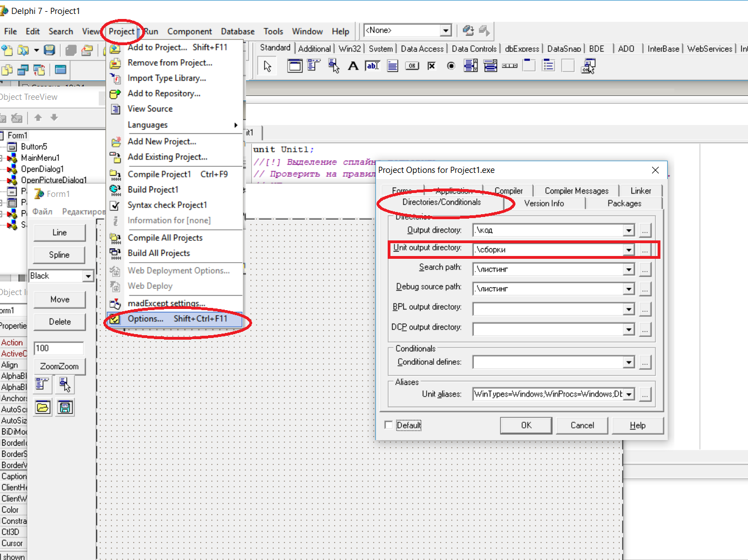The image size is (748, 560).
Task: Choose the ActionList component icon
Action: tap(588, 66)
